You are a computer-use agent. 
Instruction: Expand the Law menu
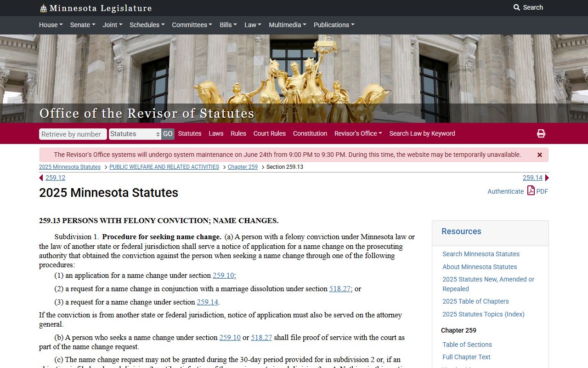pyautogui.click(x=253, y=25)
